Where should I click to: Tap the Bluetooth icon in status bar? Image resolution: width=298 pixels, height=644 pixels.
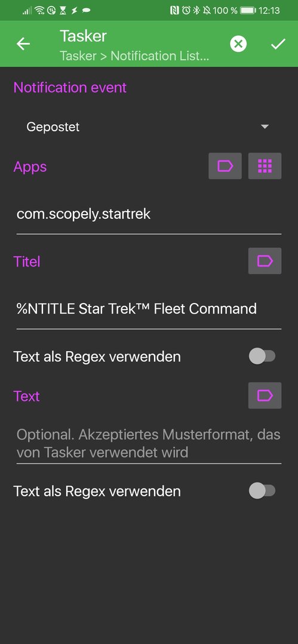[196, 10]
